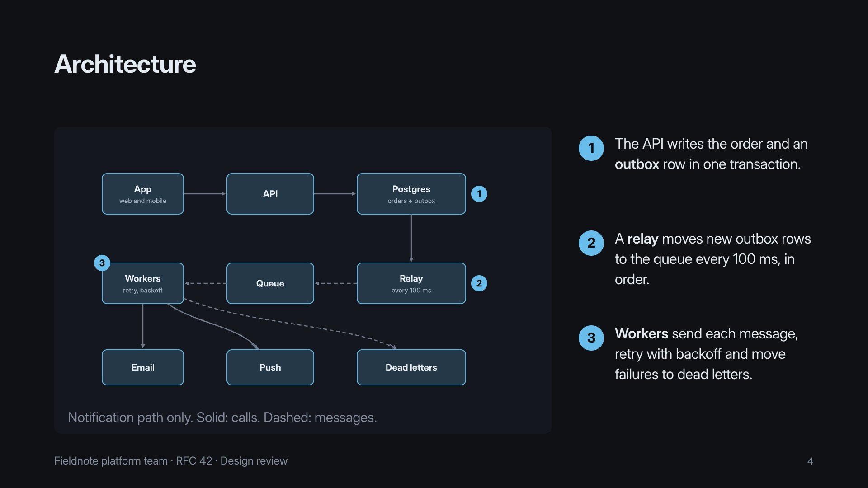Select the Workers node in the diagram

143,283
